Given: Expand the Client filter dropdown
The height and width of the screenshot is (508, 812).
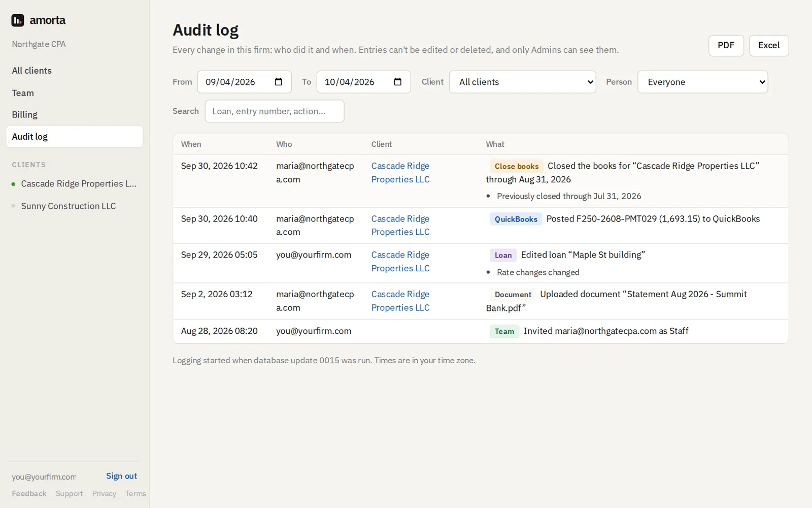Looking at the screenshot, I should coord(522,82).
